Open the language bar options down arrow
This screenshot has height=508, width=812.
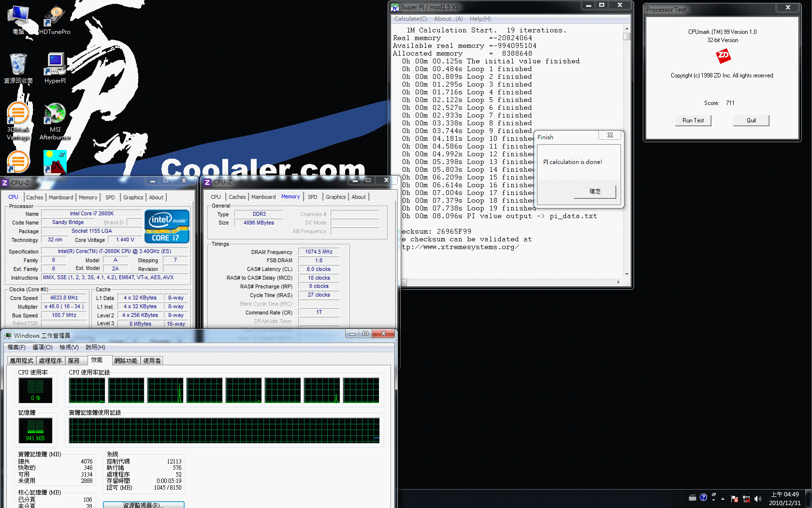point(714,500)
